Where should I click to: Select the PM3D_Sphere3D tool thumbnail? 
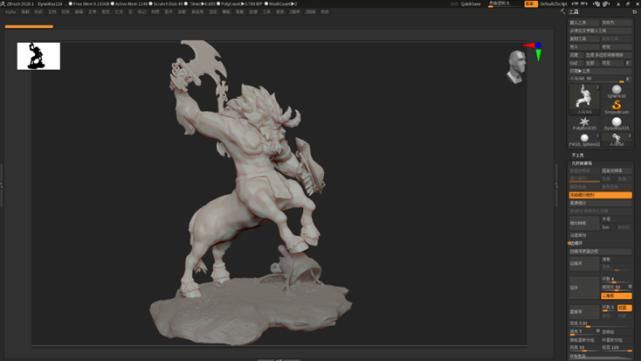click(x=584, y=139)
